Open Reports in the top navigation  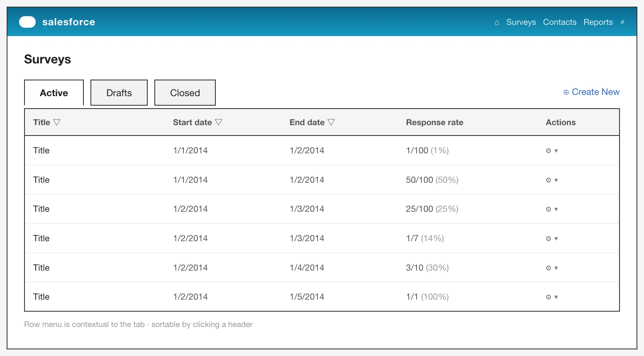598,22
